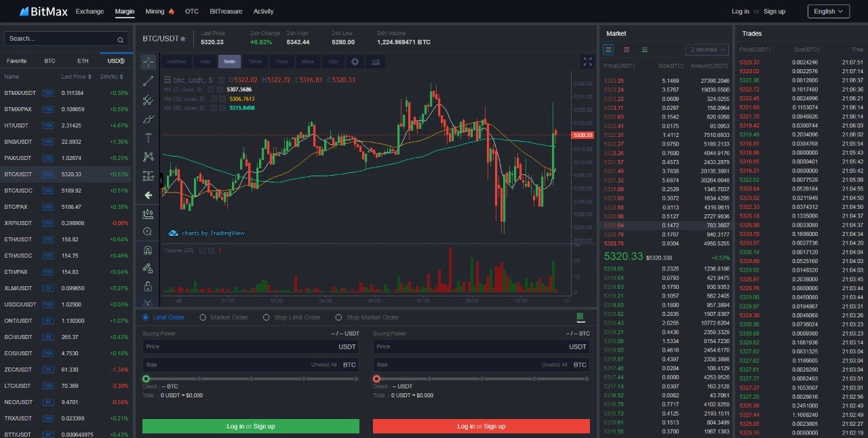Viewport: 868px width, 438px height.
Task: Open the chart indicators icon
Action: (375, 62)
